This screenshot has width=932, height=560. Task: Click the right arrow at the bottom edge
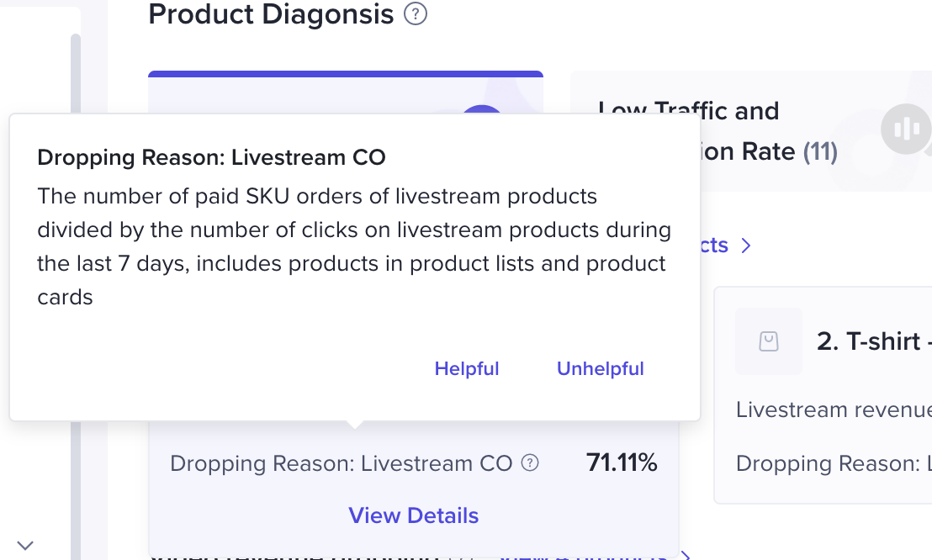pyautogui.click(x=686, y=555)
